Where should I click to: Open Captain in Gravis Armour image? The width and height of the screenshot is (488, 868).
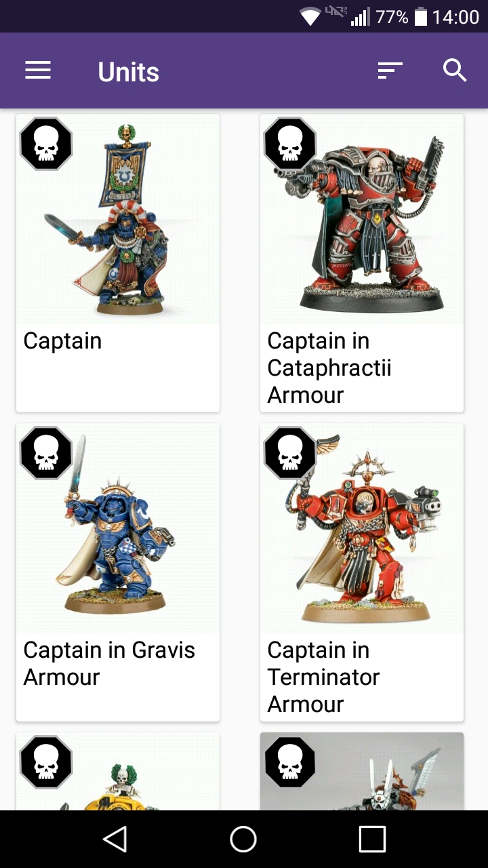[x=118, y=528]
